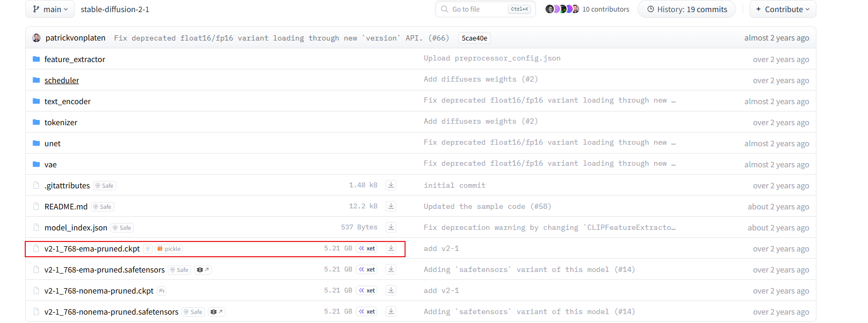Image resolution: width=868 pixels, height=323 pixels.
Task: Click download icon for .gitattributes
Action: point(391,185)
